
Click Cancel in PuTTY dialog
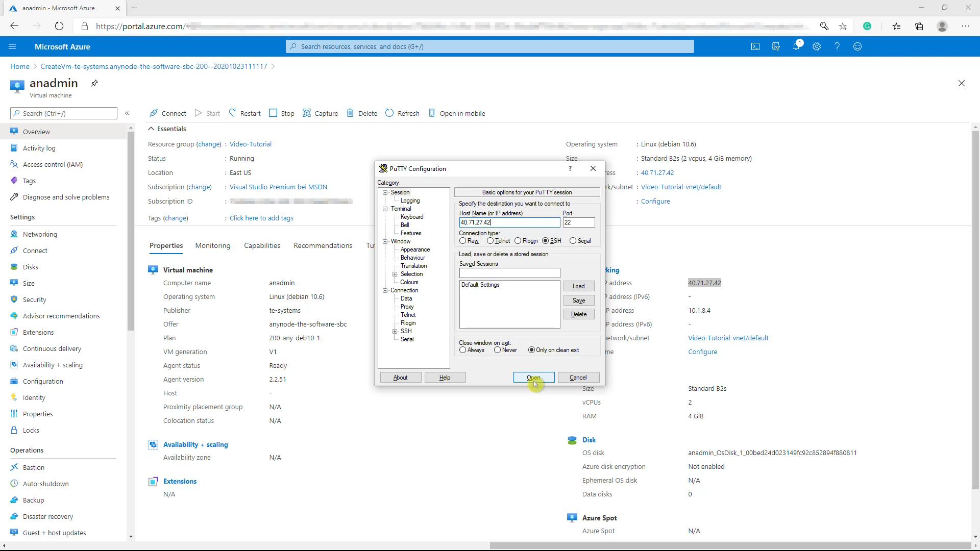click(x=578, y=378)
